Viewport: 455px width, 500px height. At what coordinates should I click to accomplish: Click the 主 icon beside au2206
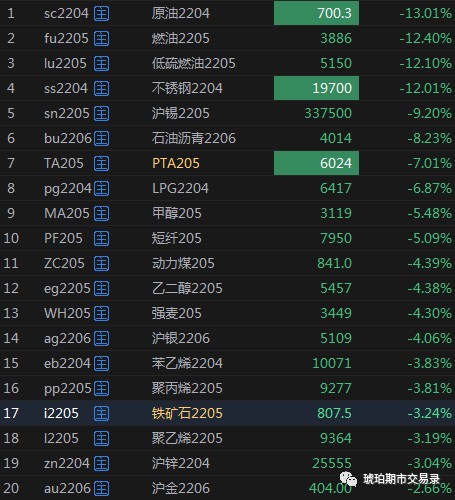coord(101,489)
